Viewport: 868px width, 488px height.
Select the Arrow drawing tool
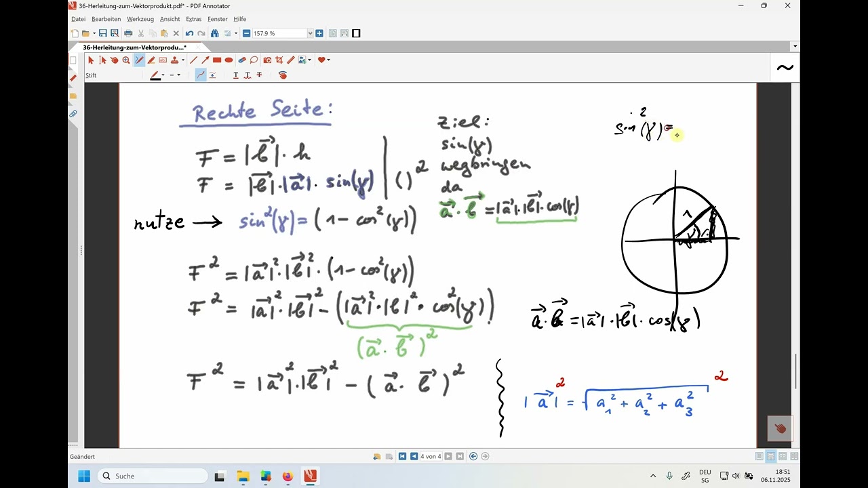(x=205, y=60)
